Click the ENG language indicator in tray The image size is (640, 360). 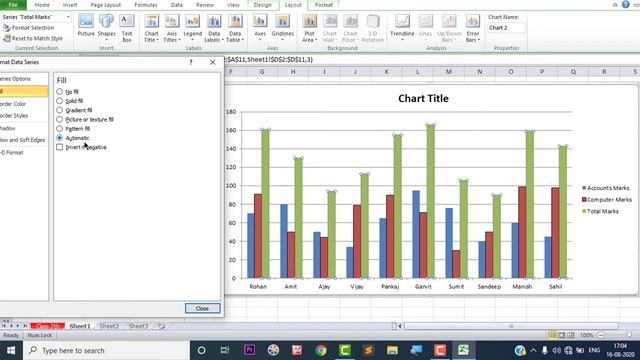pyautogui.click(x=594, y=350)
